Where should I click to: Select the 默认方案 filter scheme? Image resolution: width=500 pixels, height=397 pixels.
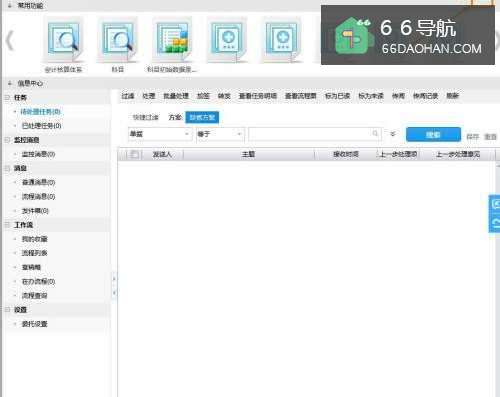(x=202, y=117)
